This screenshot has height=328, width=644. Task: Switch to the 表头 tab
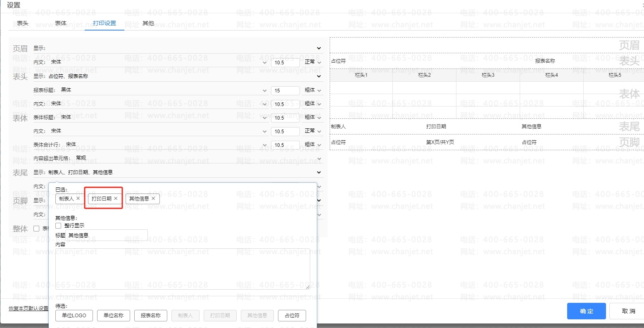click(23, 24)
